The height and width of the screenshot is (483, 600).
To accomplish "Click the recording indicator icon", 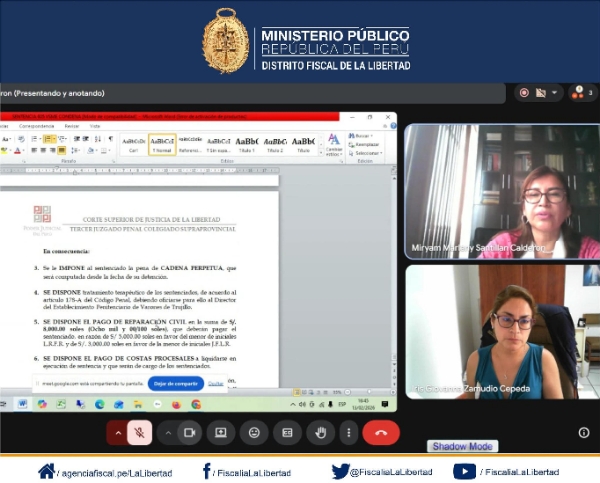I will coord(523,92).
